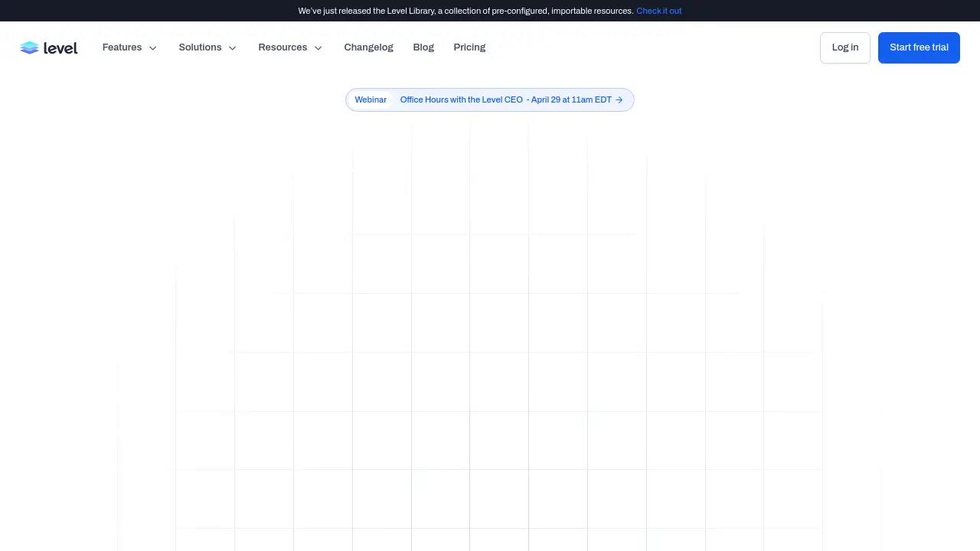Click the Log in button
The width and height of the screenshot is (980, 551).
click(845, 47)
